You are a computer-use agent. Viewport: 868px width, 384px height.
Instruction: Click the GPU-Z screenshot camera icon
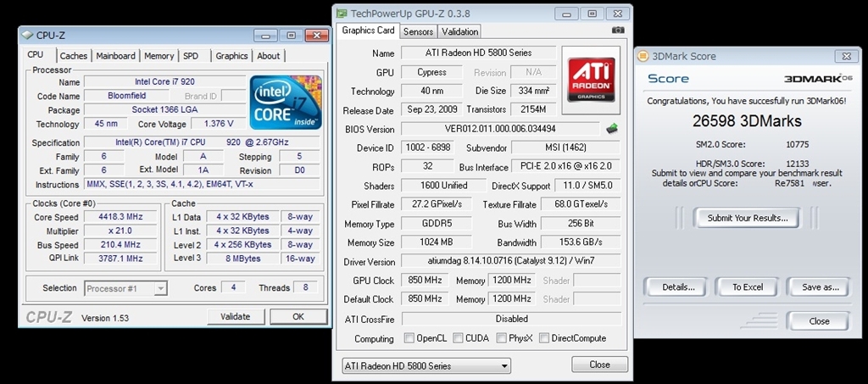pyautogui.click(x=618, y=31)
